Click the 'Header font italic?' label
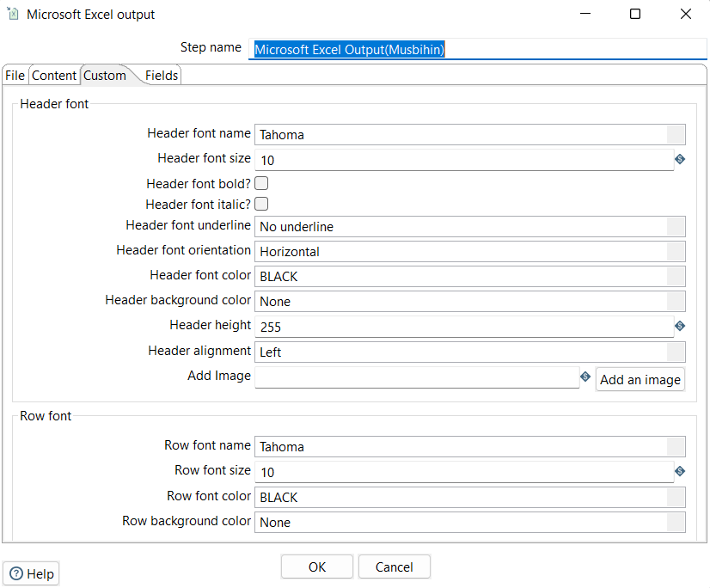Viewport: 710px width, 588px height. (x=198, y=205)
